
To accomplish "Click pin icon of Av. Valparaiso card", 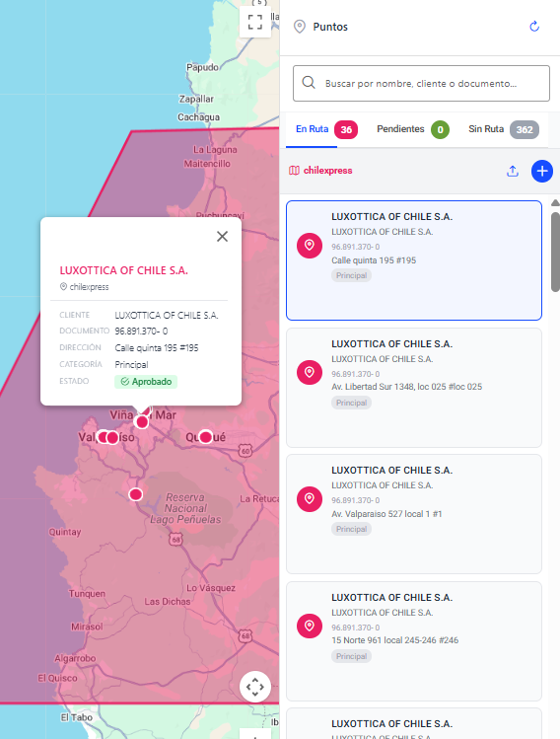I will tap(310, 498).
